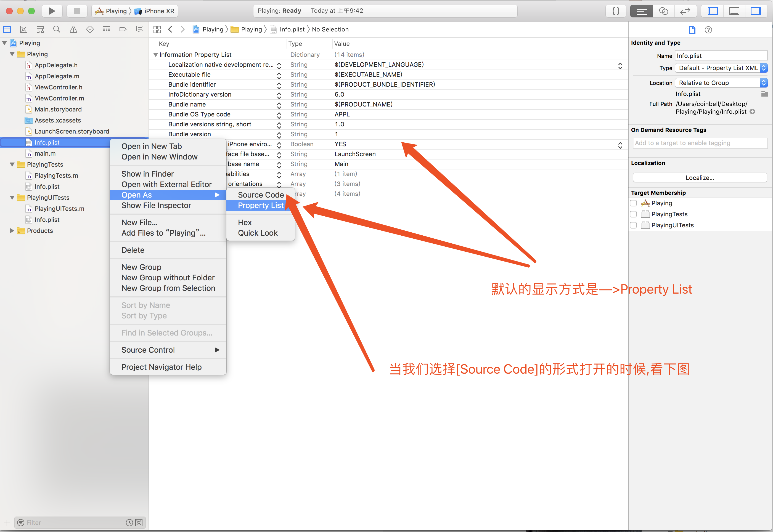Open the Breakpoint navigator icon
This screenshot has width=773, height=532.
[123, 29]
